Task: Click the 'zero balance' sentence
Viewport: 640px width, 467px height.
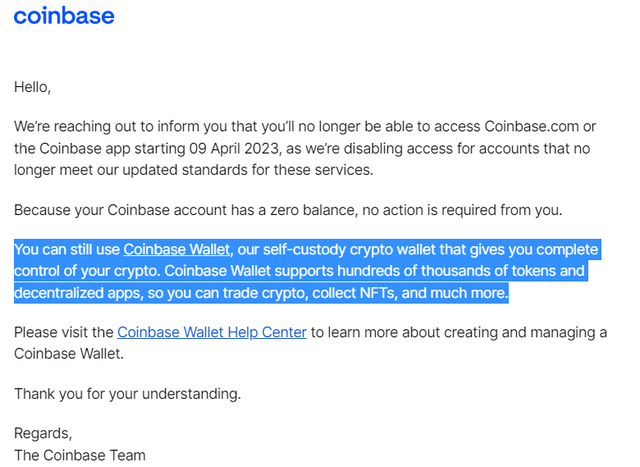Action: tap(288, 210)
